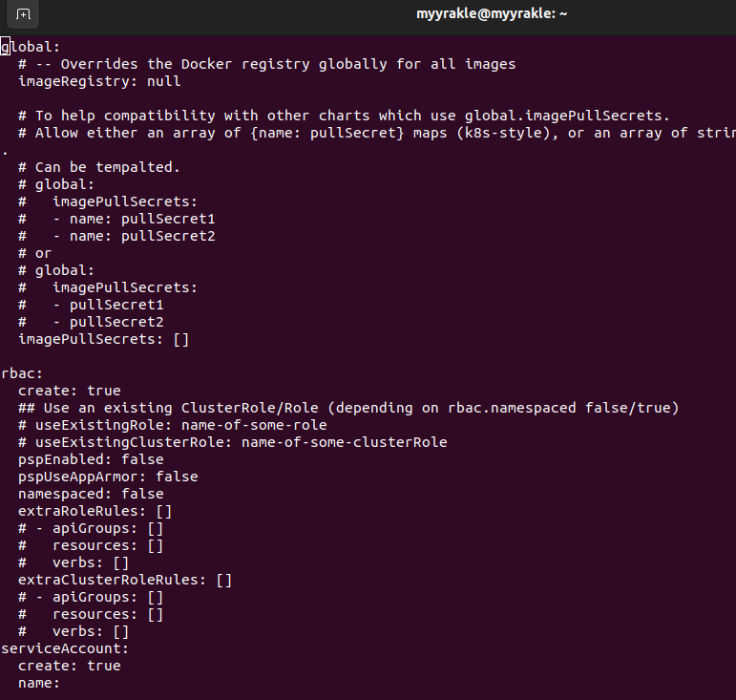The image size is (736, 700).
Task: Click the 'serviceAccount:' section key
Action: 65,648
